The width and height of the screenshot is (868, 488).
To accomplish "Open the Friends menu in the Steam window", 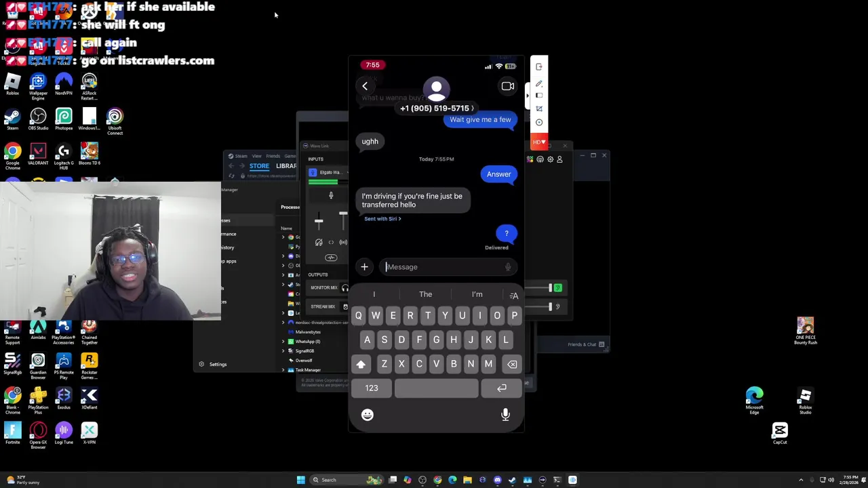I will (x=273, y=156).
